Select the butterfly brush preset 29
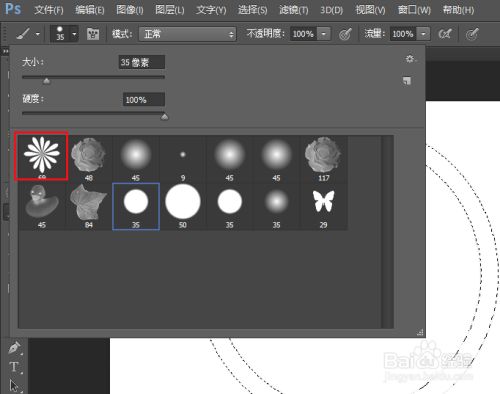The height and width of the screenshot is (394, 500). tap(323, 206)
